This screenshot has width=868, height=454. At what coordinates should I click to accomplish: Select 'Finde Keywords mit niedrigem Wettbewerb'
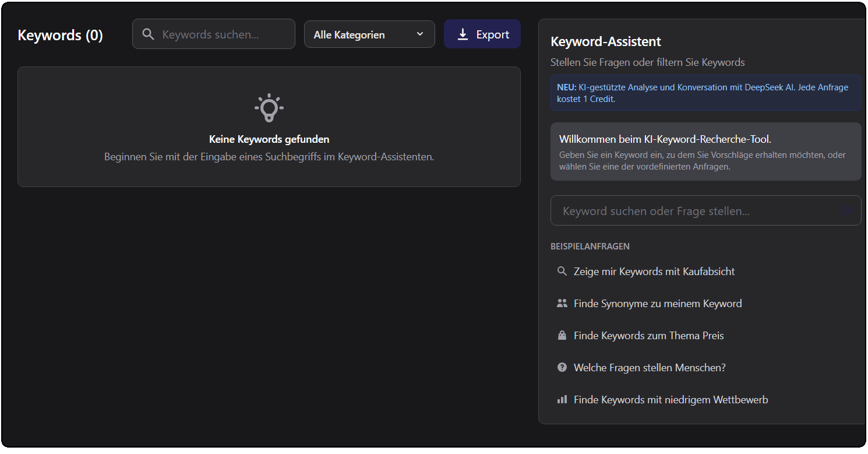[x=671, y=399]
